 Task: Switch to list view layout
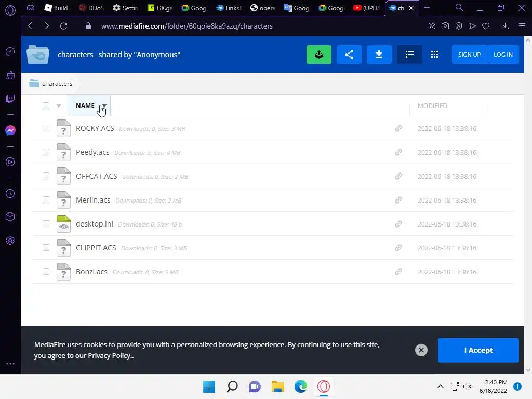pyautogui.click(x=409, y=54)
